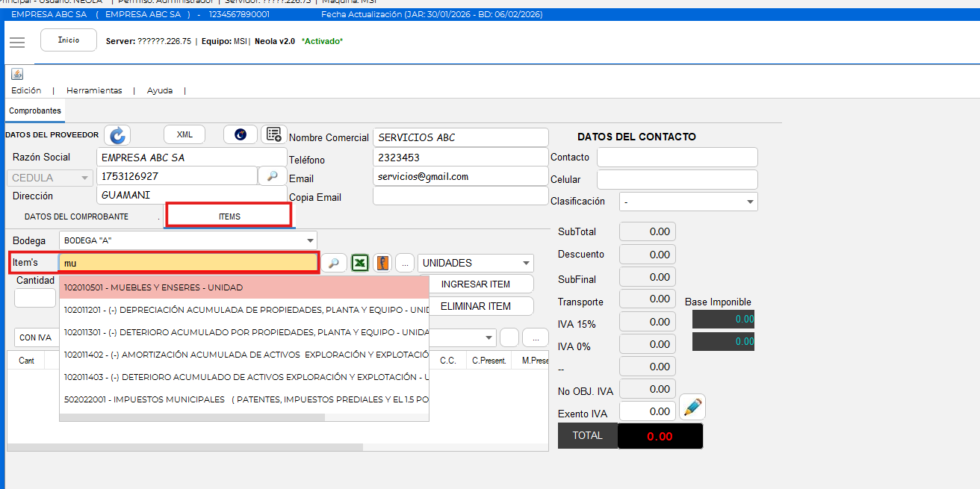Open the UNIDADES dropdown
980x489 pixels.
click(x=527, y=263)
